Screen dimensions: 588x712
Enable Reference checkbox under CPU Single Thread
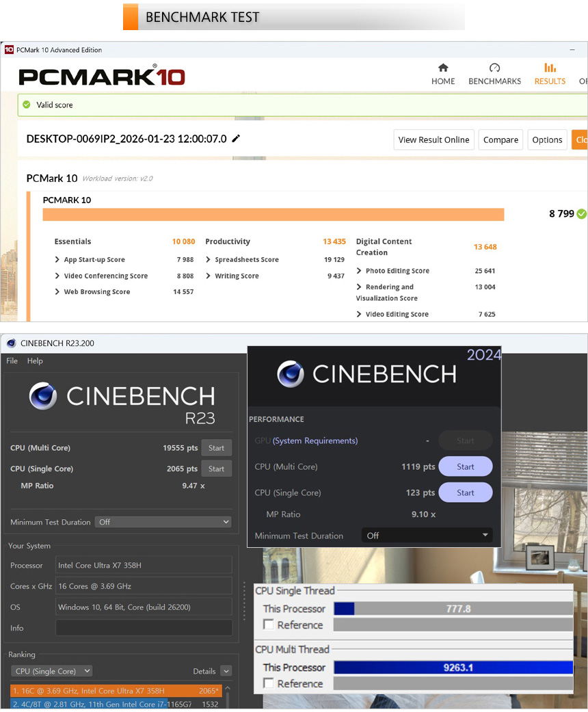(269, 624)
